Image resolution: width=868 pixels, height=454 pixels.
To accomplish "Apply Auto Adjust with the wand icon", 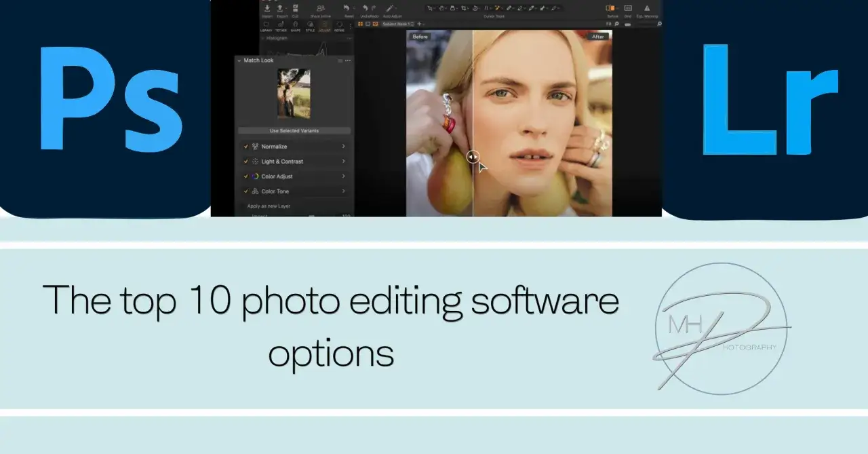I will pos(391,8).
